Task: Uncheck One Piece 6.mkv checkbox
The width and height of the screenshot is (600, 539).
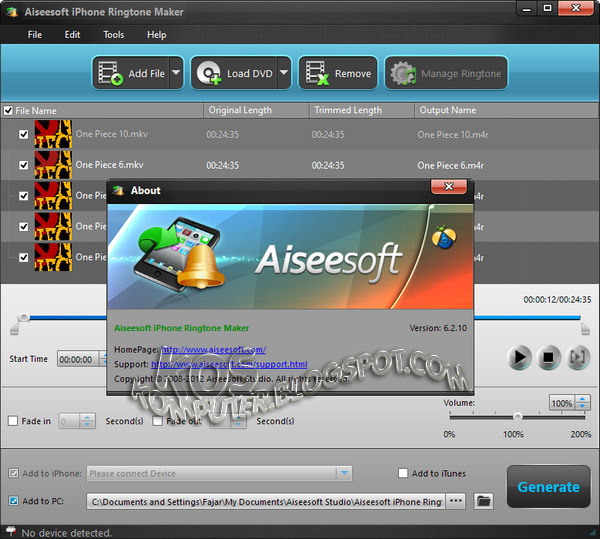Action: pos(24,165)
